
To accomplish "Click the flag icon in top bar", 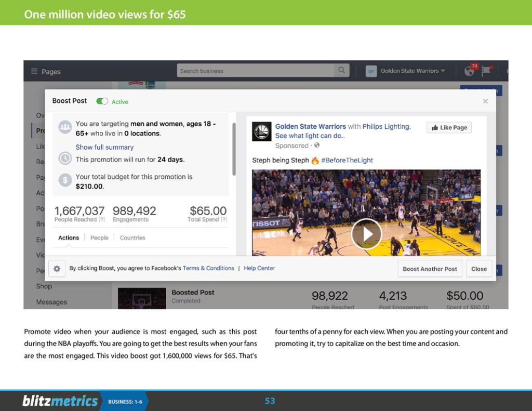I will (x=486, y=71).
